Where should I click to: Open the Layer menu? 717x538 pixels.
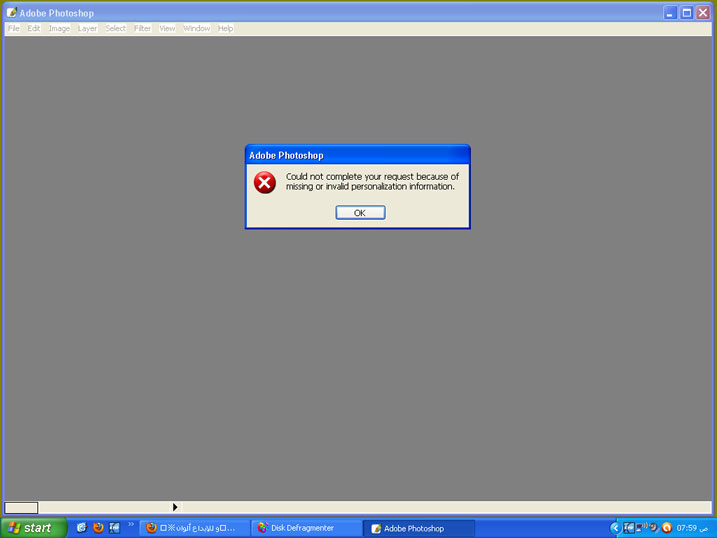click(x=87, y=28)
